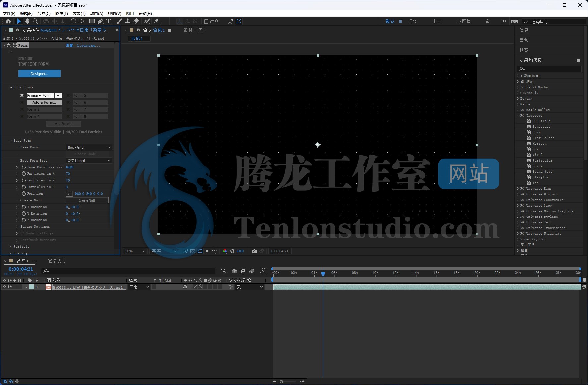Enable Base Form Size XYZ stopwatch
Viewport: 588px width, 385px height.
[x=24, y=167]
